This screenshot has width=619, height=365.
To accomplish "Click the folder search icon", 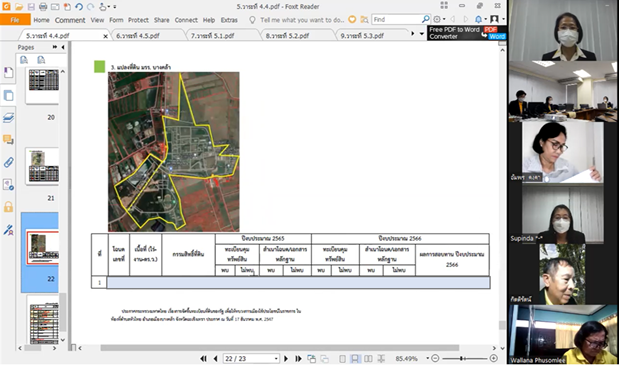I will click(364, 19).
